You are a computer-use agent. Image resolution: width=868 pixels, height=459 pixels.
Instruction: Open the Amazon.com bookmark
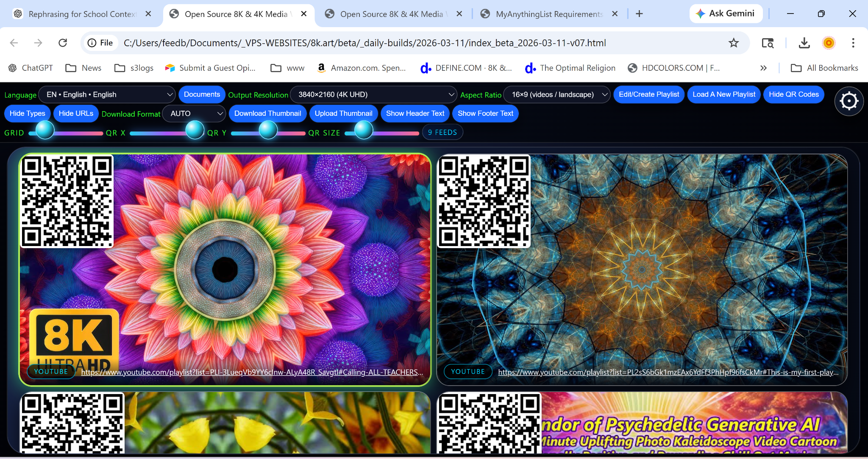(362, 68)
